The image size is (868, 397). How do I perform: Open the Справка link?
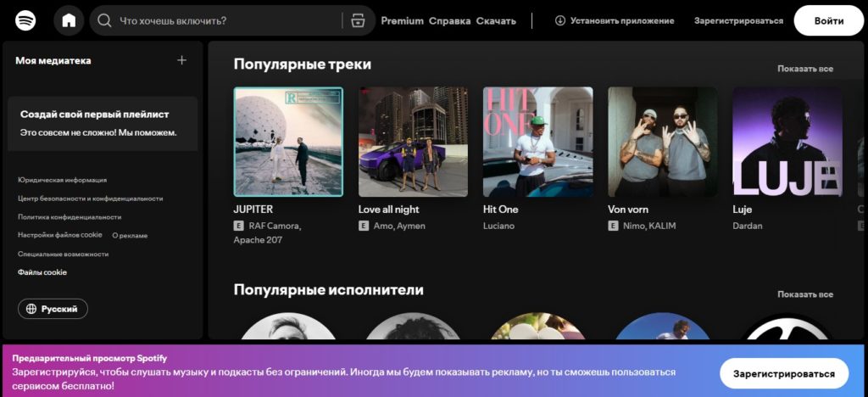coord(449,21)
